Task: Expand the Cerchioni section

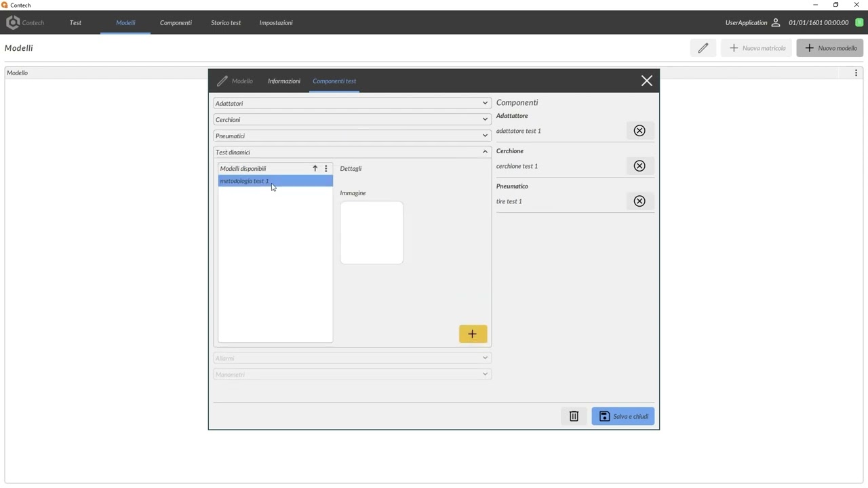Action: pyautogui.click(x=352, y=119)
